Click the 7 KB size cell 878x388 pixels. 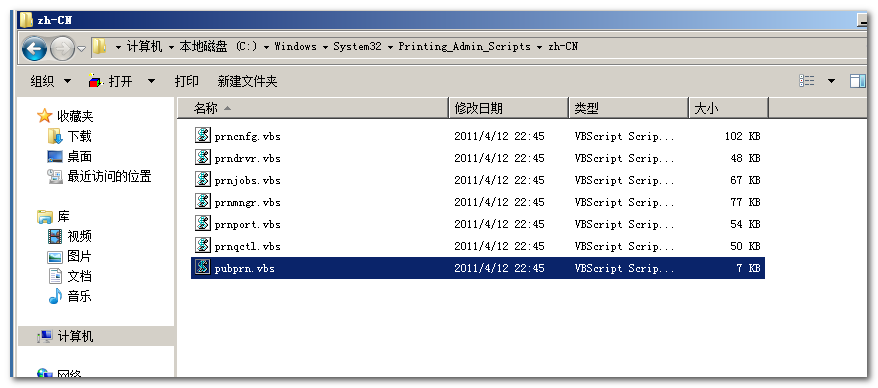(x=749, y=268)
